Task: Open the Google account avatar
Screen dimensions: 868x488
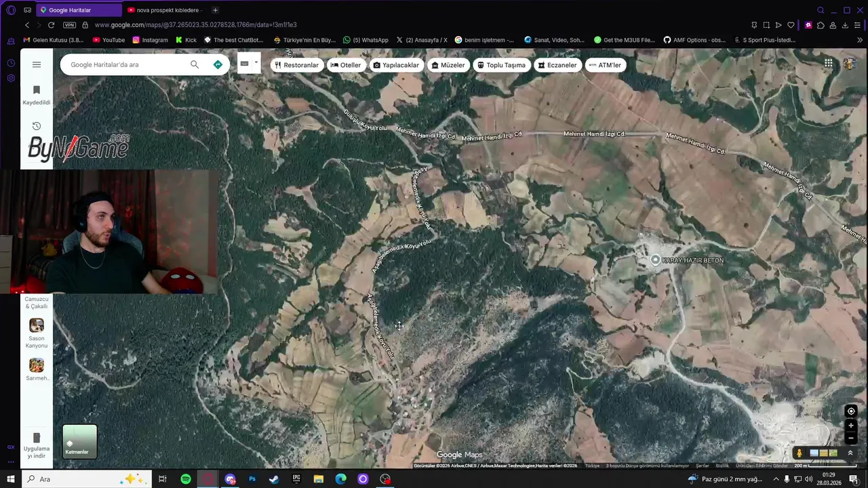Action: click(x=850, y=64)
